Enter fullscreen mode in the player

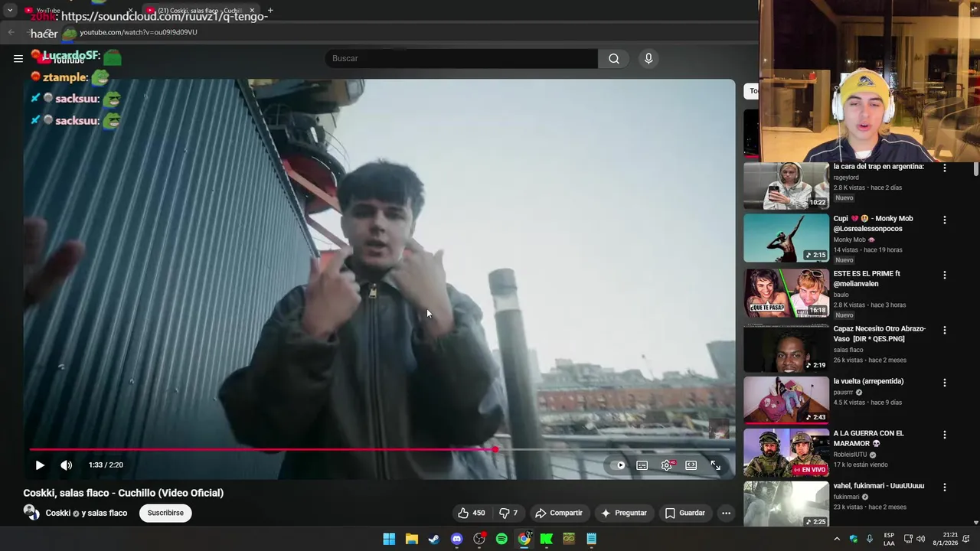716,465
